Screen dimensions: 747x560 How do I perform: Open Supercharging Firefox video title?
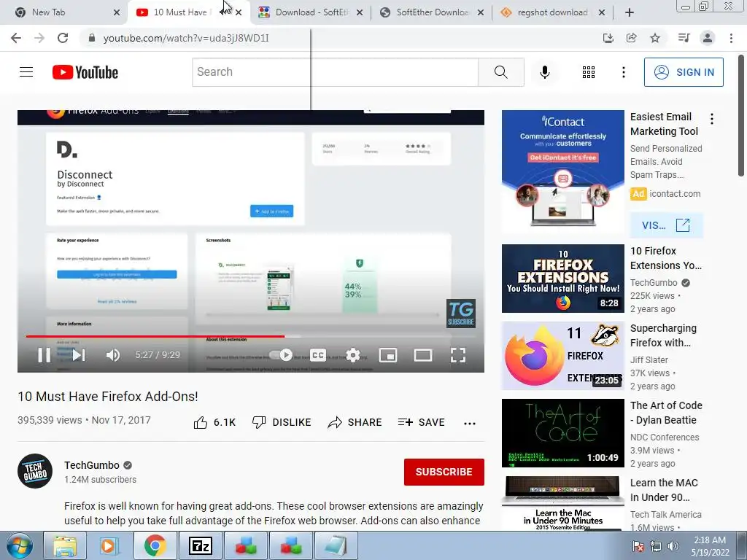[x=663, y=335]
